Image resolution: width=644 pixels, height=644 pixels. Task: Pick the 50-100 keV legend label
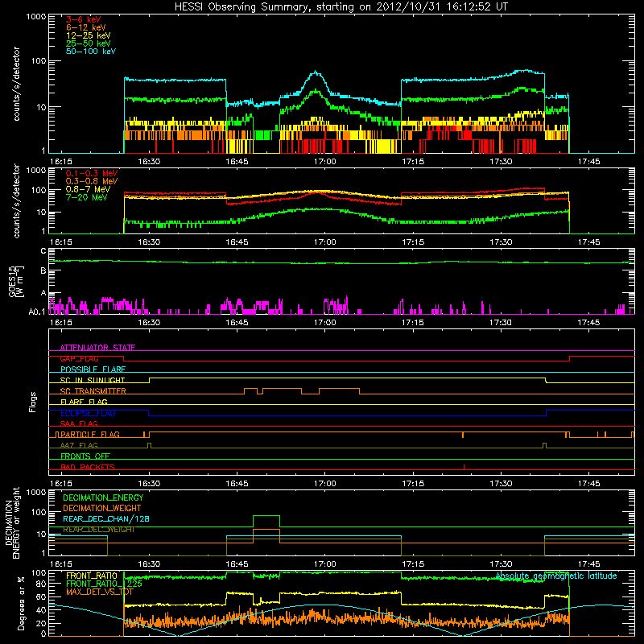coord(91,52)
